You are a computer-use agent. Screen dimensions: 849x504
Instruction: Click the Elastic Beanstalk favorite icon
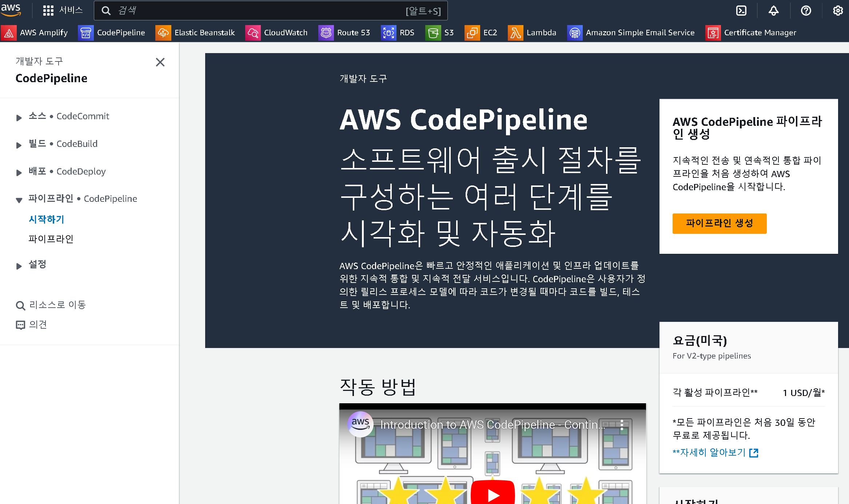point(163,33)
